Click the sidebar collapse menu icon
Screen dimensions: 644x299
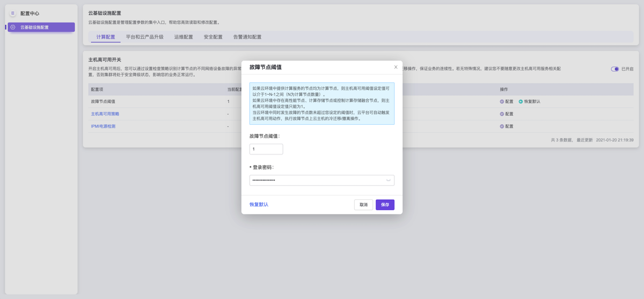click(13, 13)
